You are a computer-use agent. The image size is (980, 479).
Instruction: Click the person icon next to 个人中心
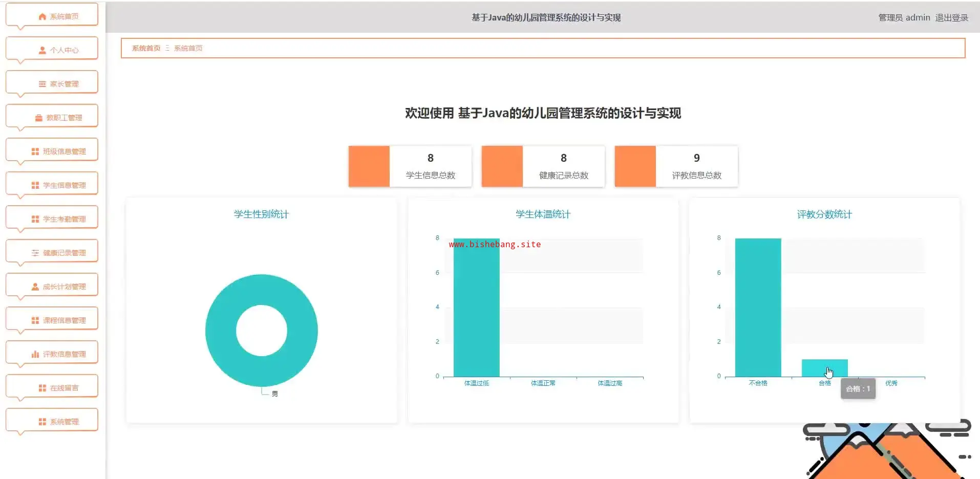point(42,51)
